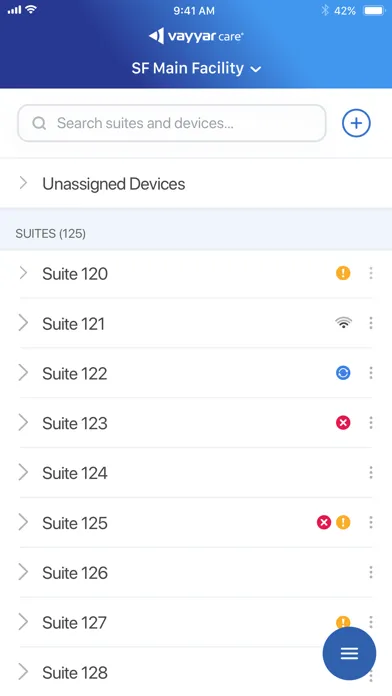392x696 pixels.
Task: Tap the blue sync icon on Suite 122
Action: 343,373
